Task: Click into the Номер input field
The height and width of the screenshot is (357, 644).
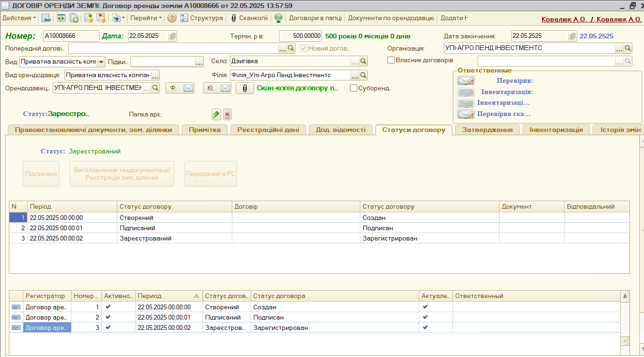Action: [x=71, y=36]
